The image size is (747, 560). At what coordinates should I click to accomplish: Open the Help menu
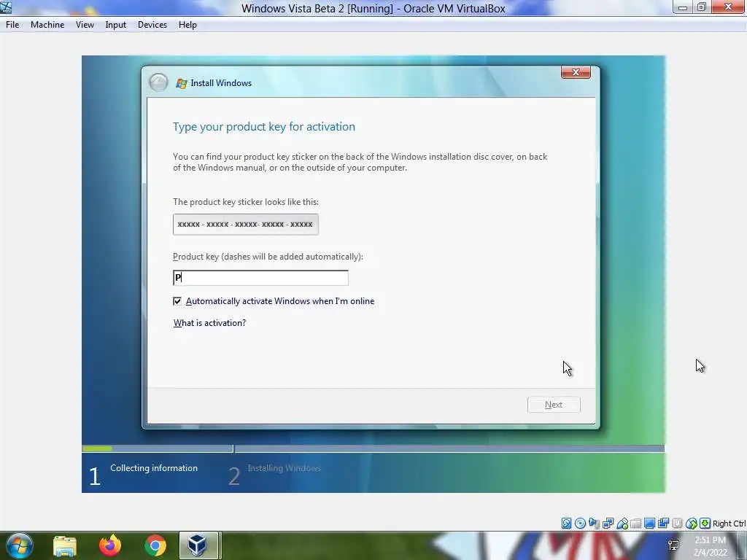click(187, 25)
